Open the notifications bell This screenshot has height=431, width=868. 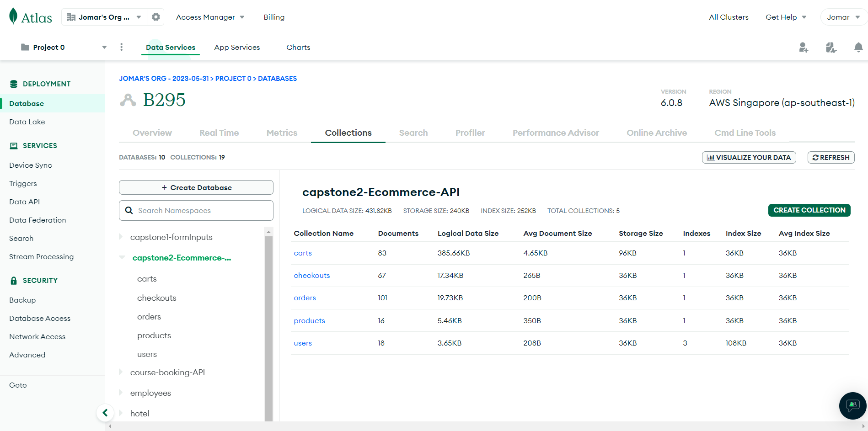[x=858, y=47]
